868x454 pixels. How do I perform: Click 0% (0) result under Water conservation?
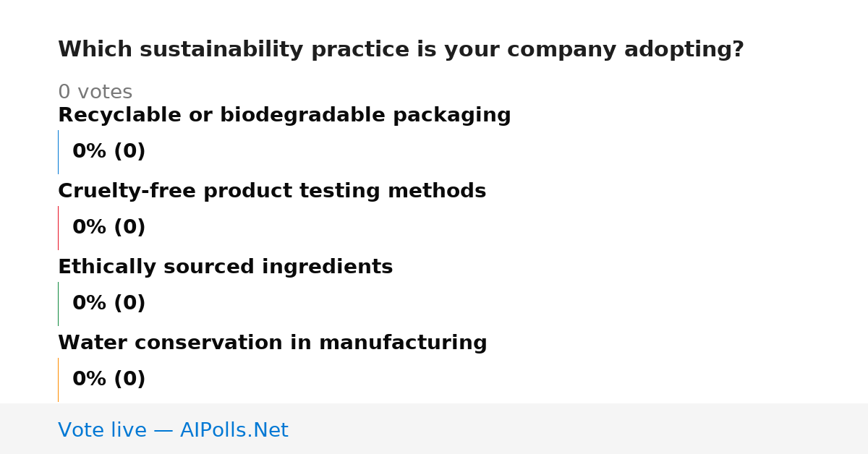click(109, 380)
